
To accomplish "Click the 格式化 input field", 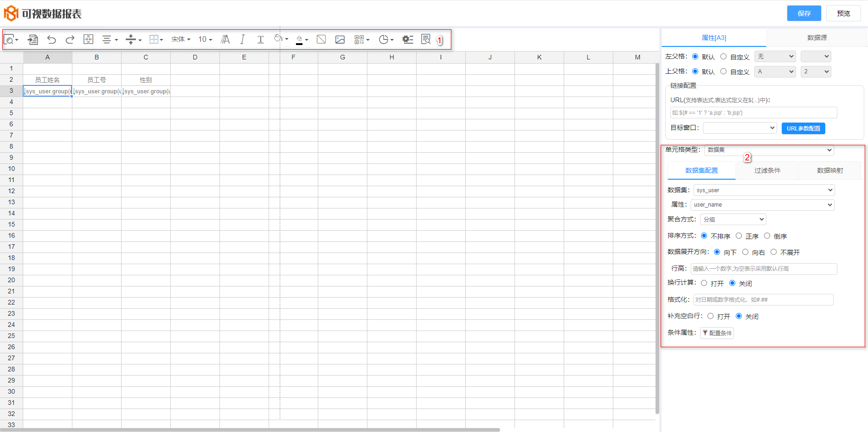I will point(764,300).
